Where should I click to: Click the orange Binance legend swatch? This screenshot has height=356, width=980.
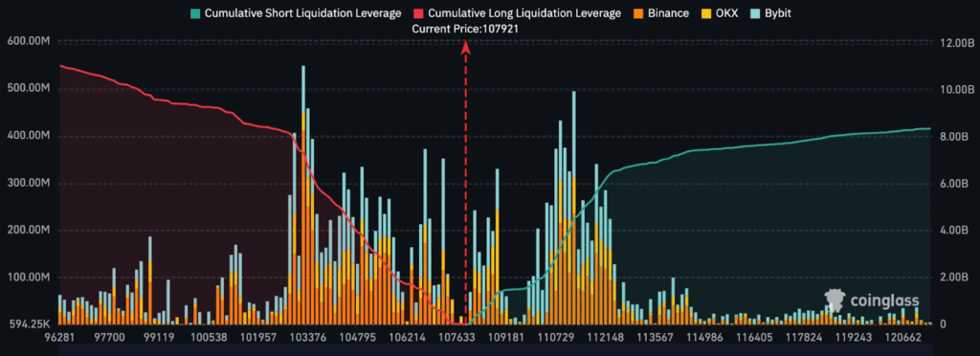pyautogui.click(x=637, y=12)
